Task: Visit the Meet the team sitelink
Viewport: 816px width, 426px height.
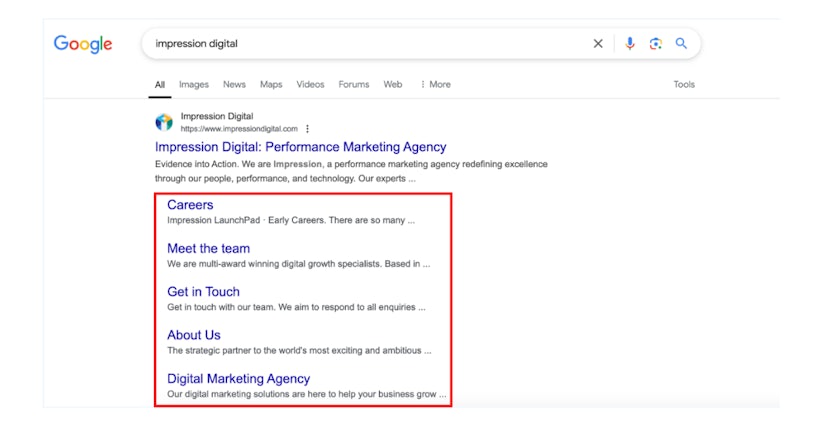Action: point(208,248)
